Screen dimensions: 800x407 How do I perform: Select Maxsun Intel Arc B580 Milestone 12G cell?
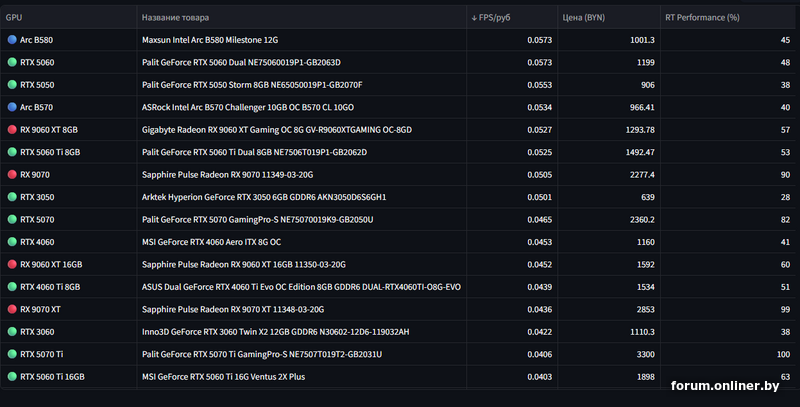[210, 40]
